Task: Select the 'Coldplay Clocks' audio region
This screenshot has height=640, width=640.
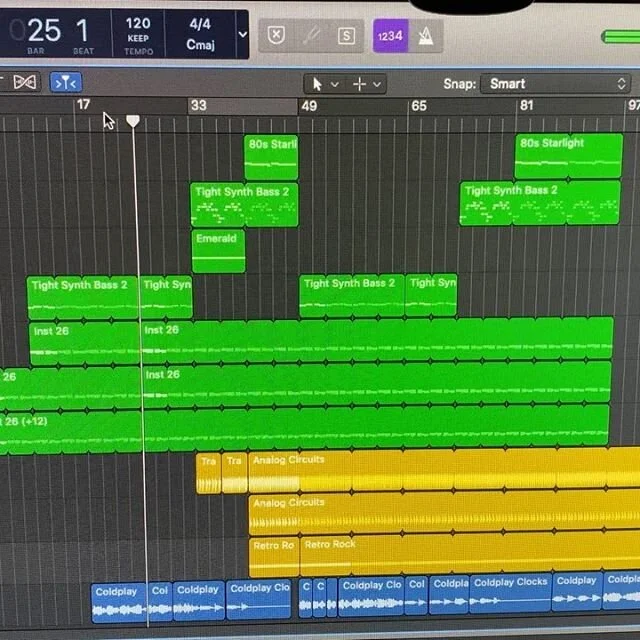Action: (x=510, y=594)
